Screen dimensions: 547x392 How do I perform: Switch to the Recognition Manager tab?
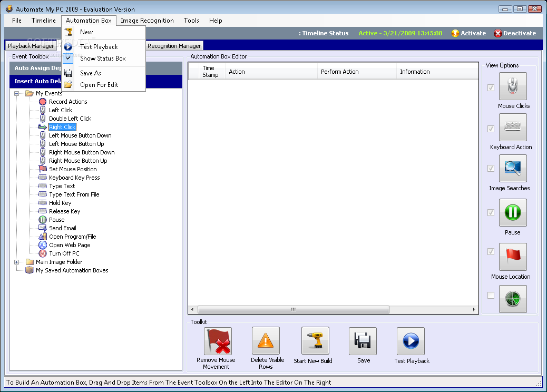click(174, 46)
